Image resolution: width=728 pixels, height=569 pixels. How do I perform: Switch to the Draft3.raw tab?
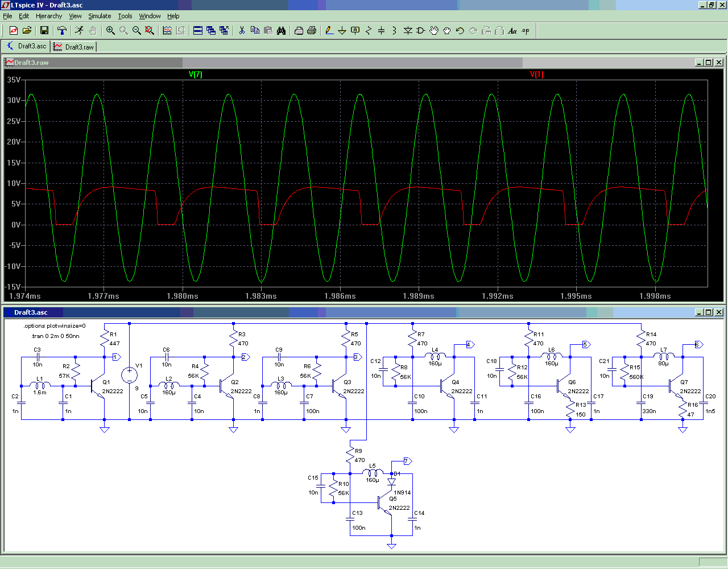coord(74,47)
